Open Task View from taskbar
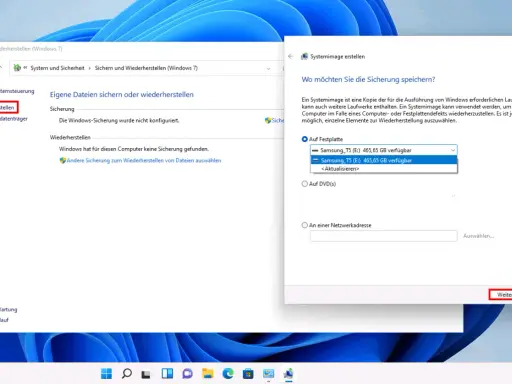 pos(146,374)
